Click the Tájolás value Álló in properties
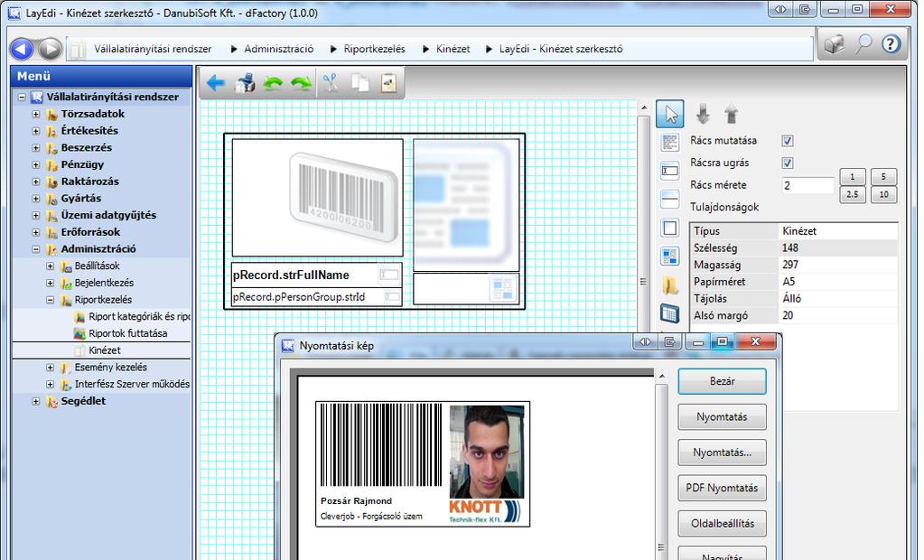This screenshot has height=560, width=924. pos(791,299)
